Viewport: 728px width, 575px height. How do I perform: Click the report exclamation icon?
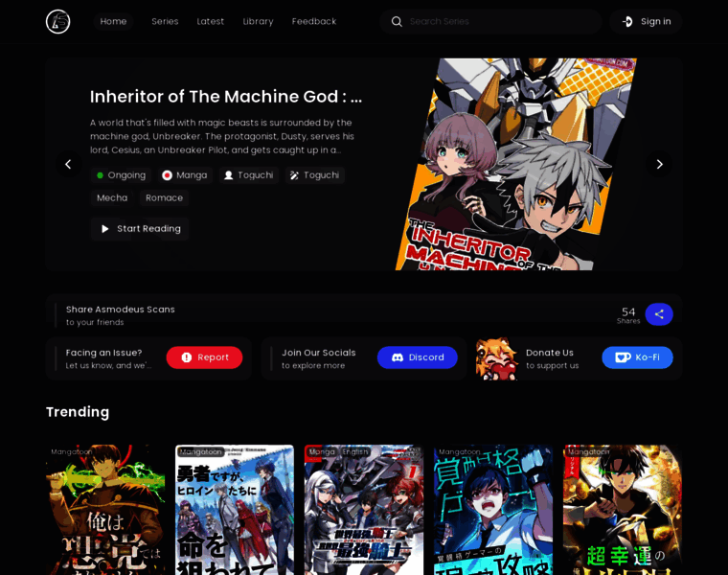(186, 357)
